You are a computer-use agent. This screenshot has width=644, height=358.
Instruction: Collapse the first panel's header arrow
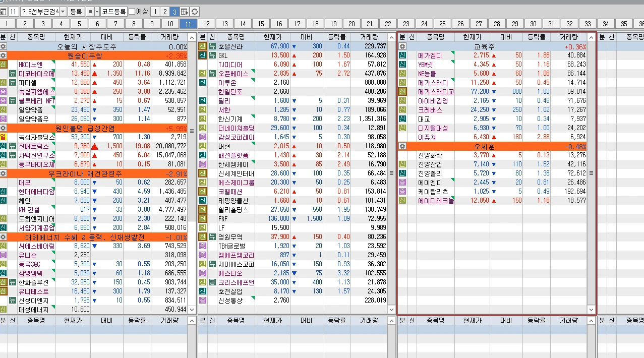point(192,37)
